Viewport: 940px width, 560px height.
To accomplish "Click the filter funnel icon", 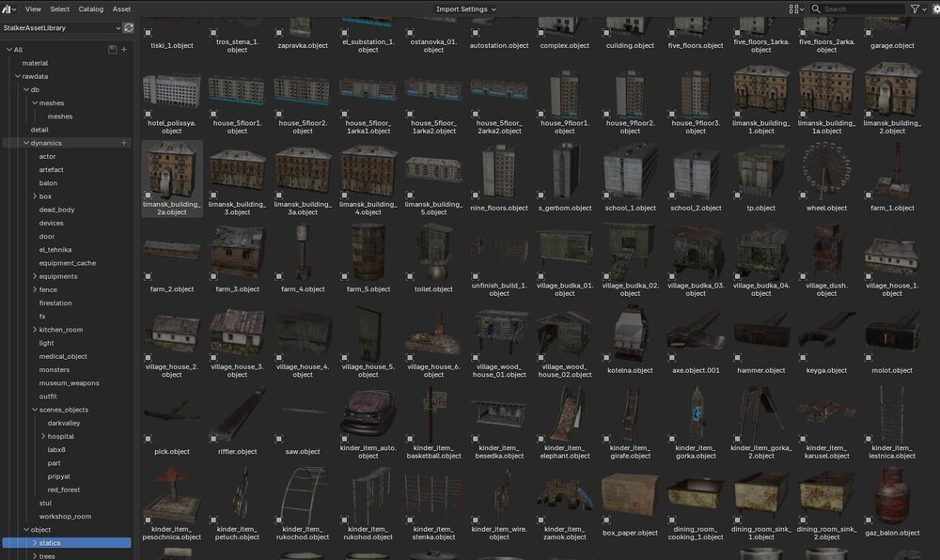I will click(916, 9).
